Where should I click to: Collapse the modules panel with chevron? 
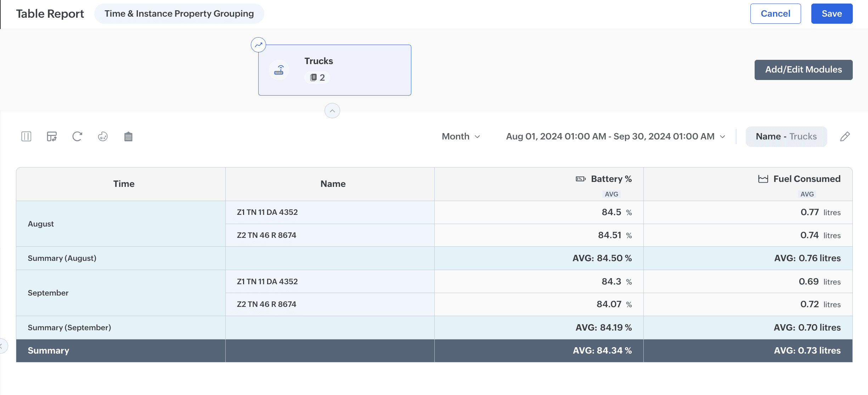coord(332,111)
